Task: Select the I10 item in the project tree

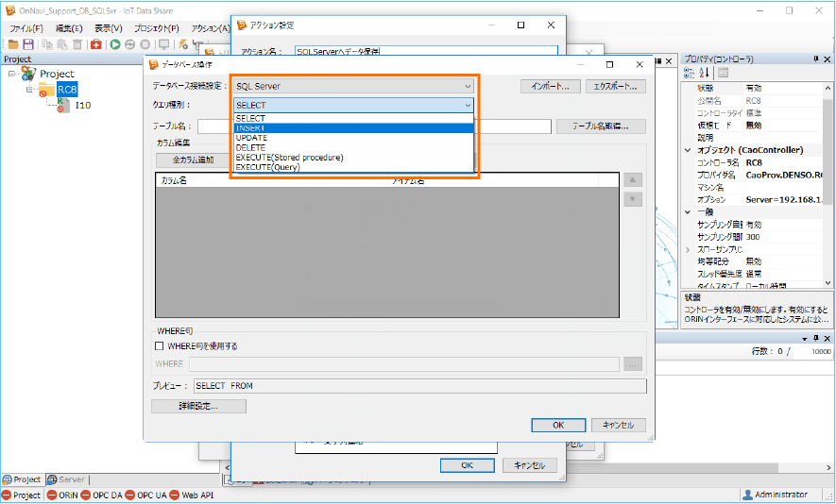Action: [x=83, y=105]
